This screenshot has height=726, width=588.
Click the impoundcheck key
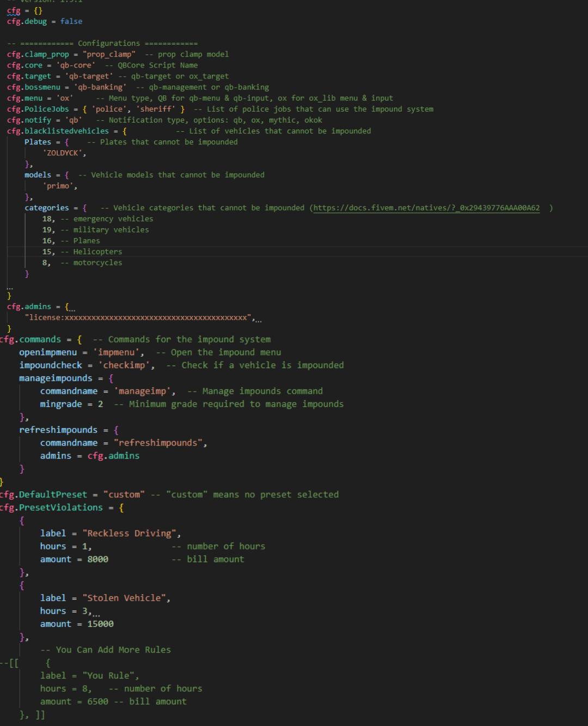pyautogui.click(x=51, y=365)
